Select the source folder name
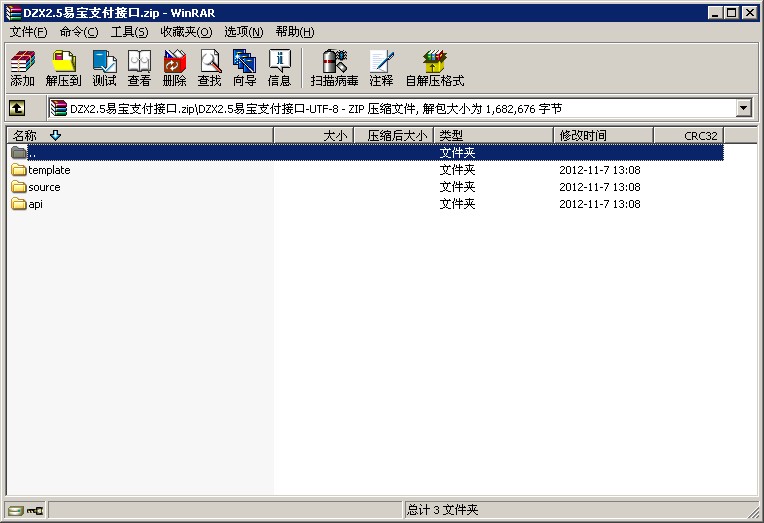The height and width of the screenshot is (523, 764). 44,187
